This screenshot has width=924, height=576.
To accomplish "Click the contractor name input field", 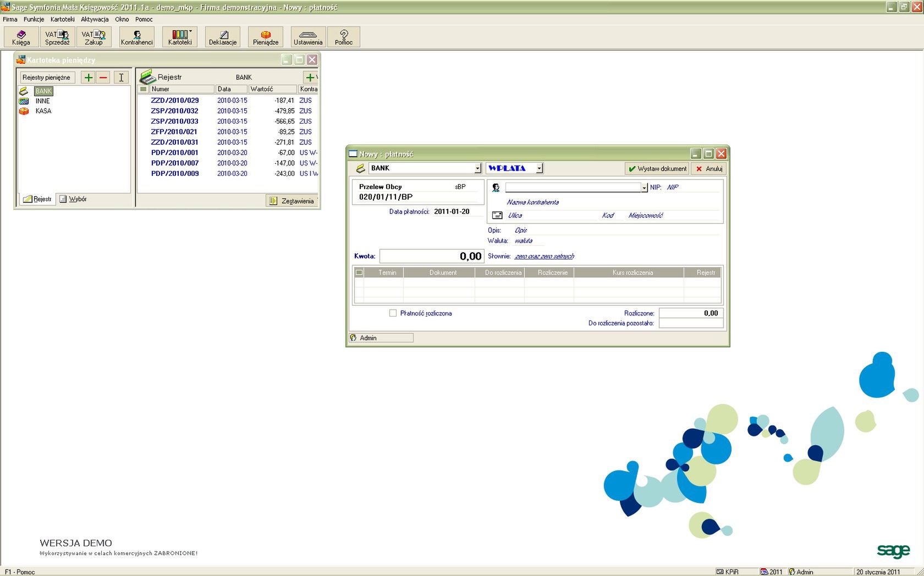I will tap(573, 188).
